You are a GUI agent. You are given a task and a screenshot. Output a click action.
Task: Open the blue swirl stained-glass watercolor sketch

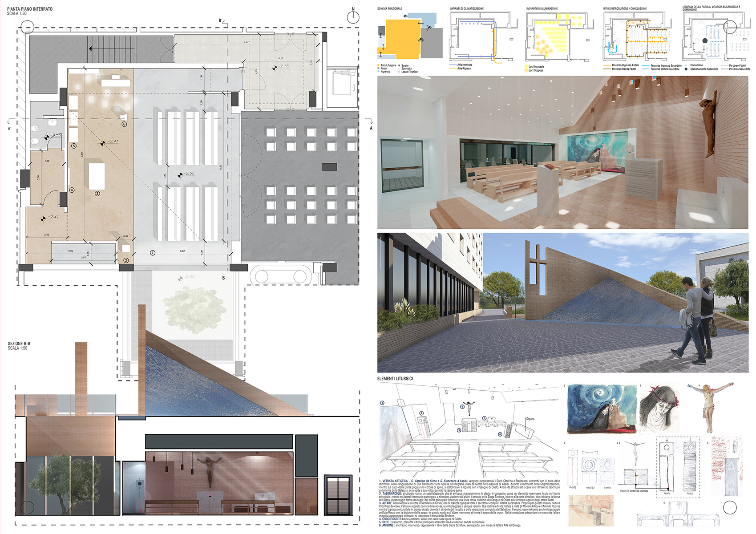[602, 409]
